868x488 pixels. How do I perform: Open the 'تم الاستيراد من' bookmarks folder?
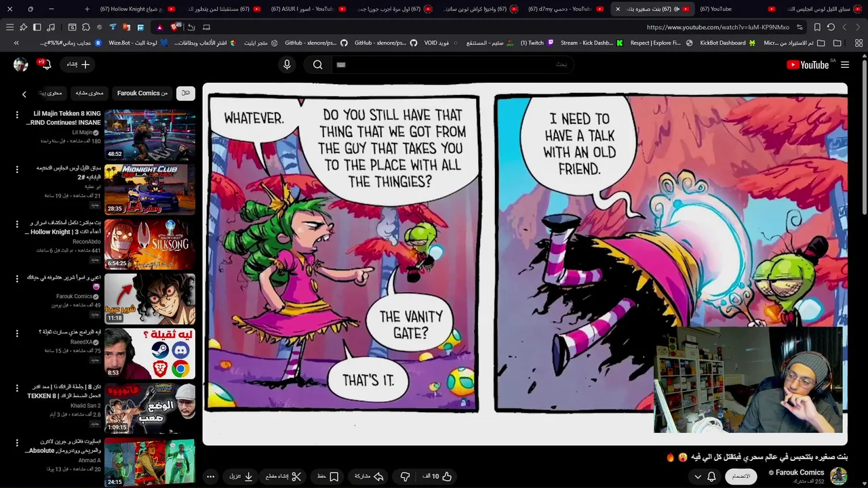(793, 43)
